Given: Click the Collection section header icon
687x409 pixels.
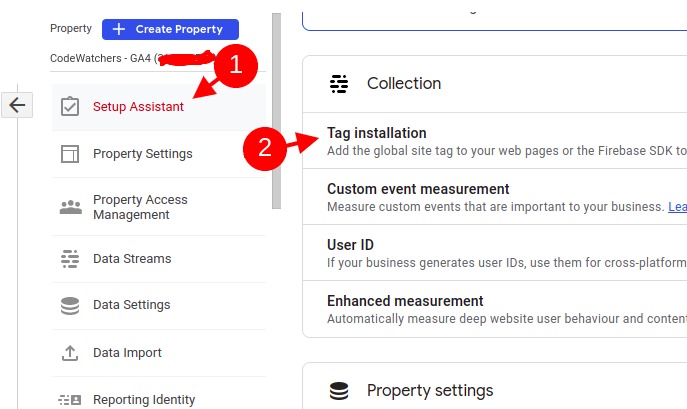Looking at the screenshot, I should tap(339, 84).
